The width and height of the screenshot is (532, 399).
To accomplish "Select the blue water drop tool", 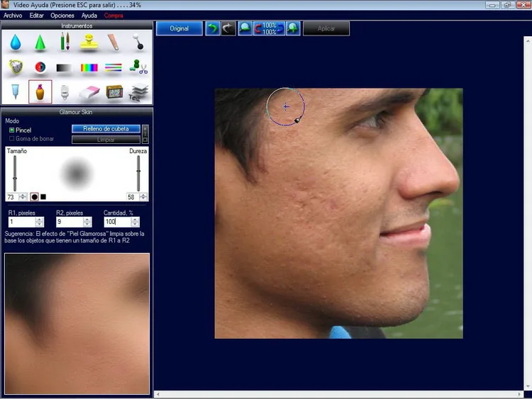I will (x=16, y=43).
